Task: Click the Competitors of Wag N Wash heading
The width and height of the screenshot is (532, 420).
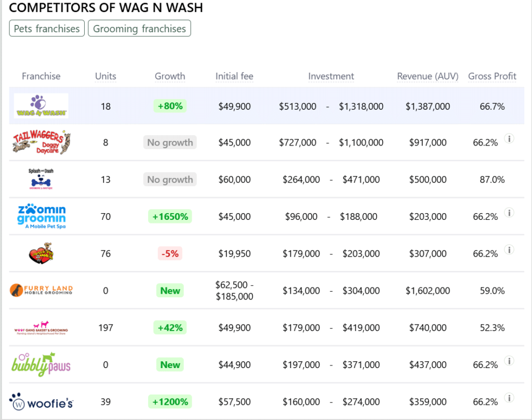Action: click(106, 7)
